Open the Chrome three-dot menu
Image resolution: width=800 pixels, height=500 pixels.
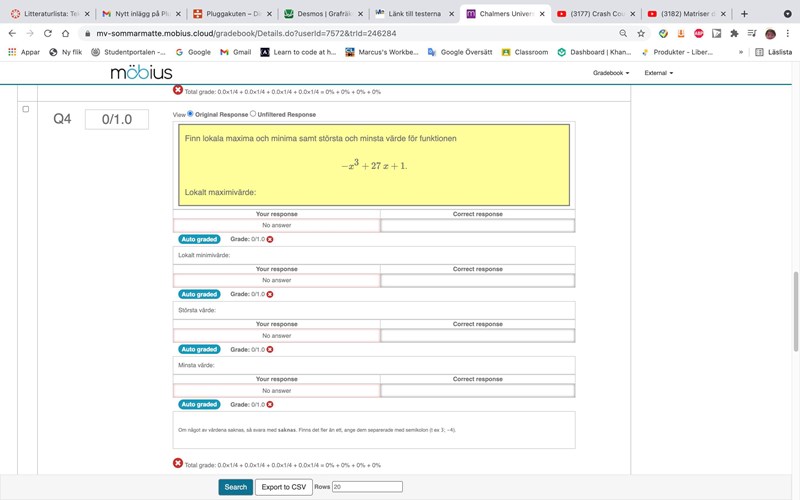(788, 33)
